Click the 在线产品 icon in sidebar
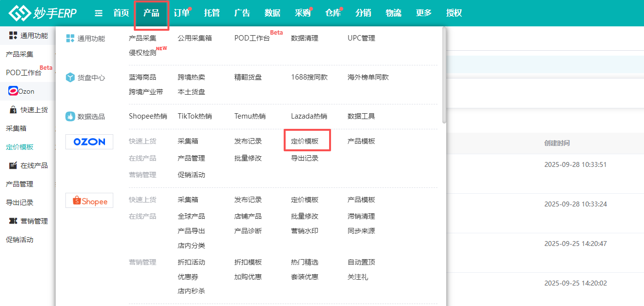Image resolution: width=644 pixels, height=306 pixels. [13, 165]
